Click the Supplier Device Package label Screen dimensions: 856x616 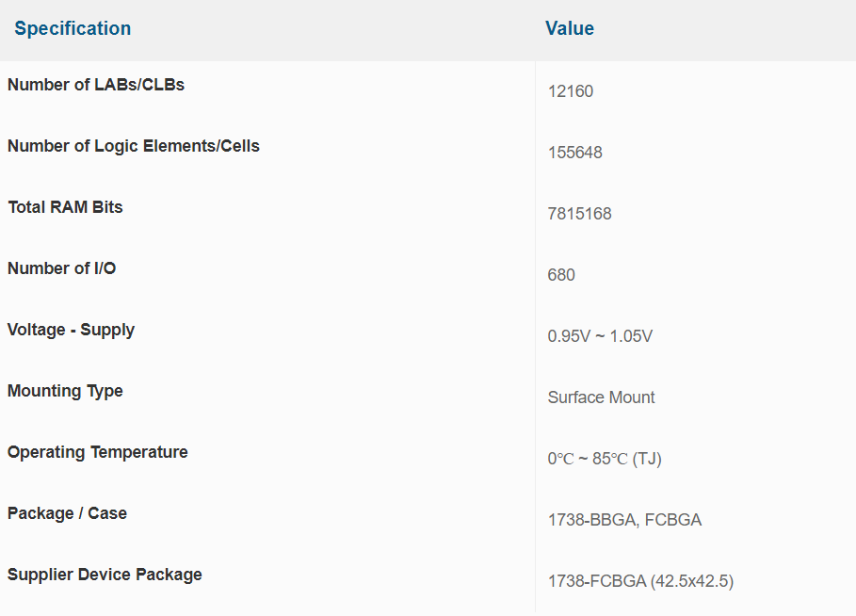[x=105, y=575]
